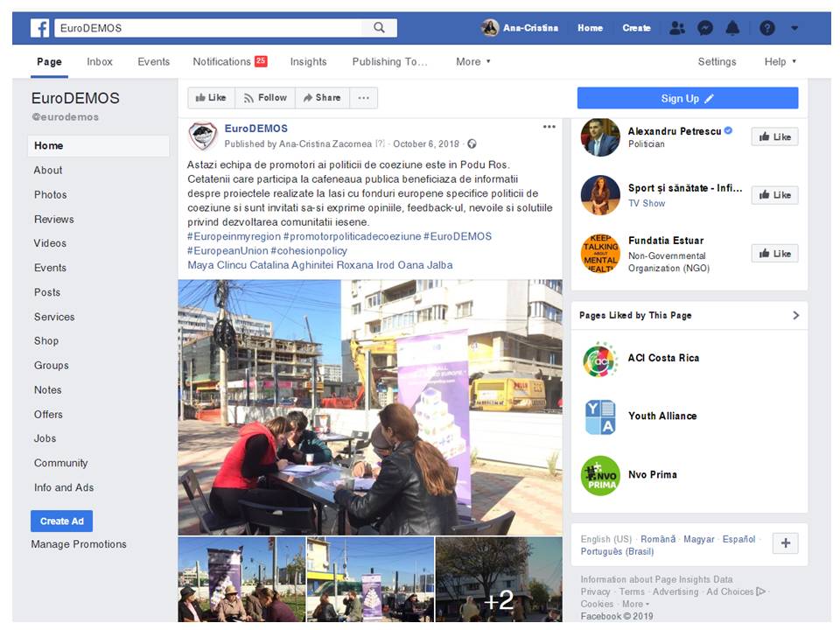Click the #cohesionpolicy hashtag
This screenshot has width=840, height=630.
point(309,251)
